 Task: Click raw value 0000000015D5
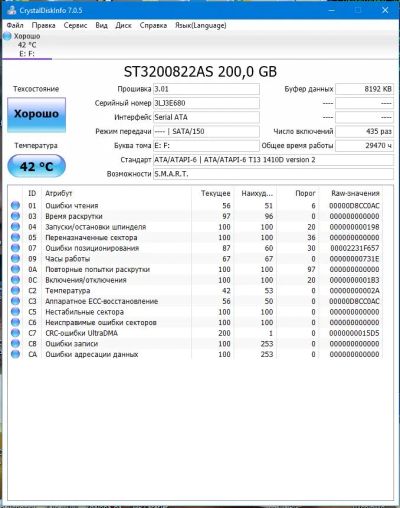tap(355, 333)
